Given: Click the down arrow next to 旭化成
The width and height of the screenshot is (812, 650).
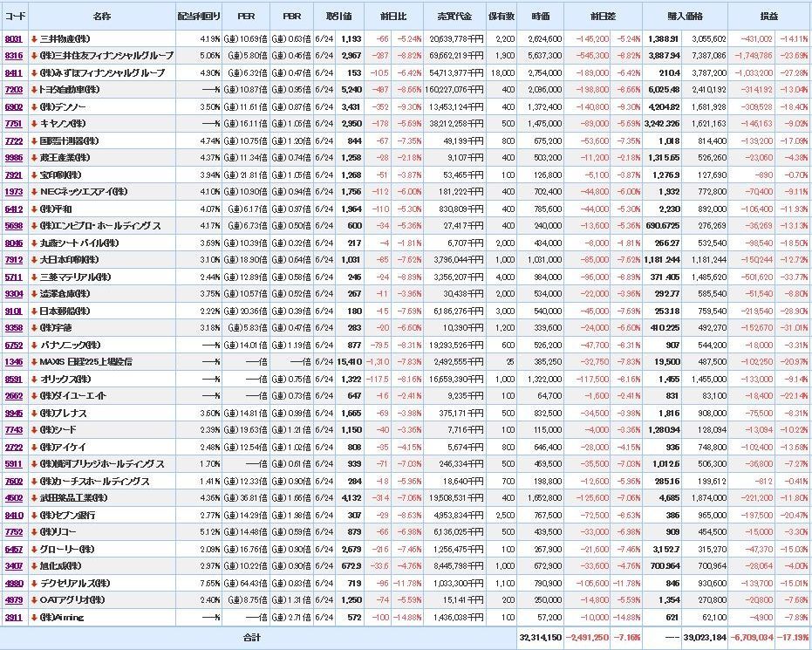Looking at the screenshot, I should point(33,565).
